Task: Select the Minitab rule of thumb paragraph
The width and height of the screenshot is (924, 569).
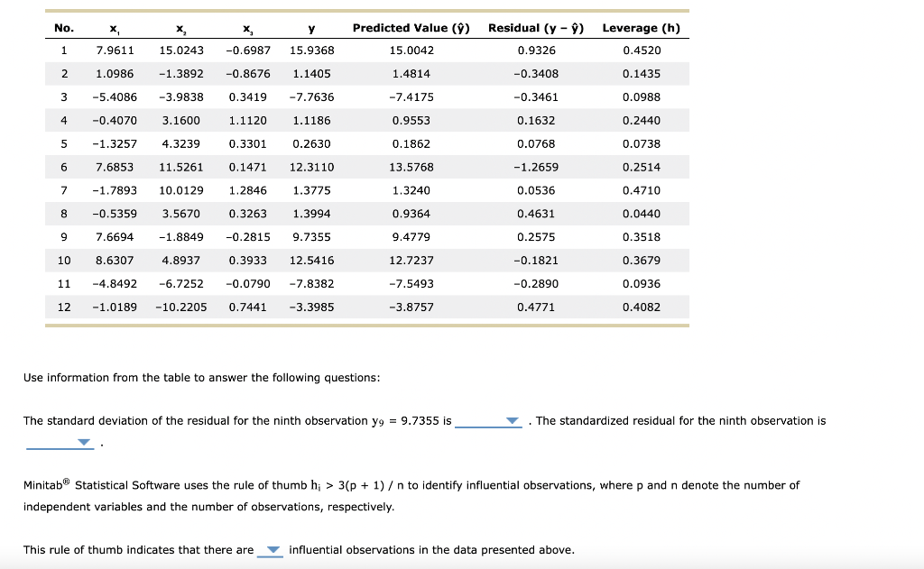Action: coord(406,495)
